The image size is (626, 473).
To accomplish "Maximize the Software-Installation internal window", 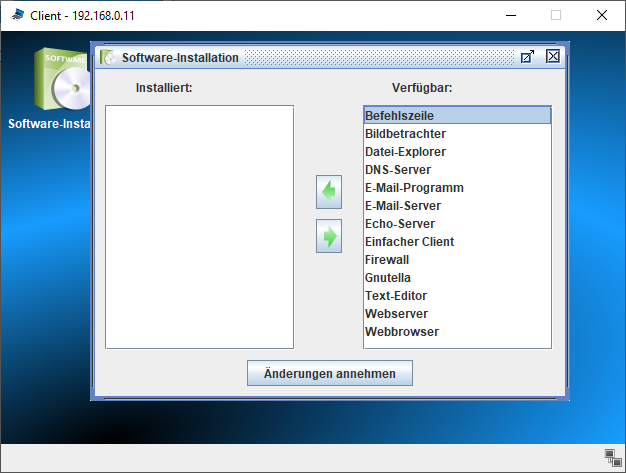I will 527,57.
